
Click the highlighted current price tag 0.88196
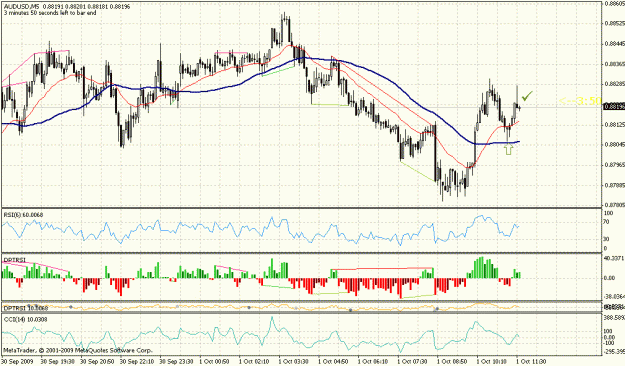tap(614, 106)
